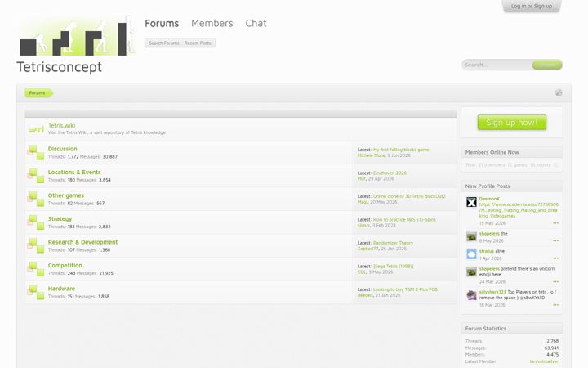The width and height of the screenshot is (588, 368).
Task: Open sillyshark123 avatar in profile posts
Action: [x=471, y=295]
